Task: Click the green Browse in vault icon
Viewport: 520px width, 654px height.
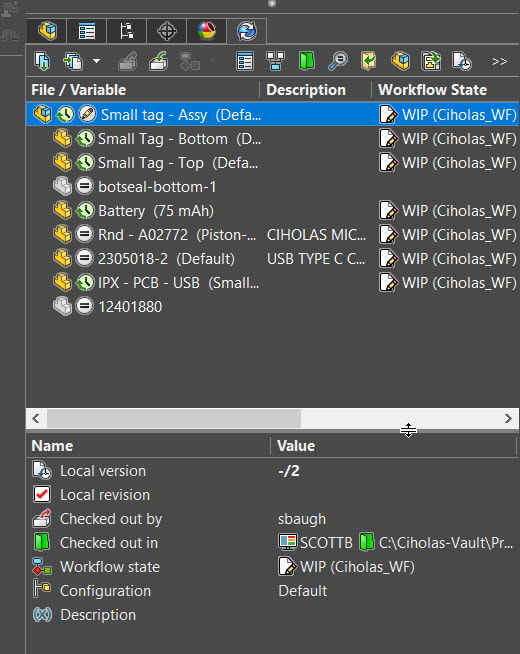Action: tap(306, 61)
